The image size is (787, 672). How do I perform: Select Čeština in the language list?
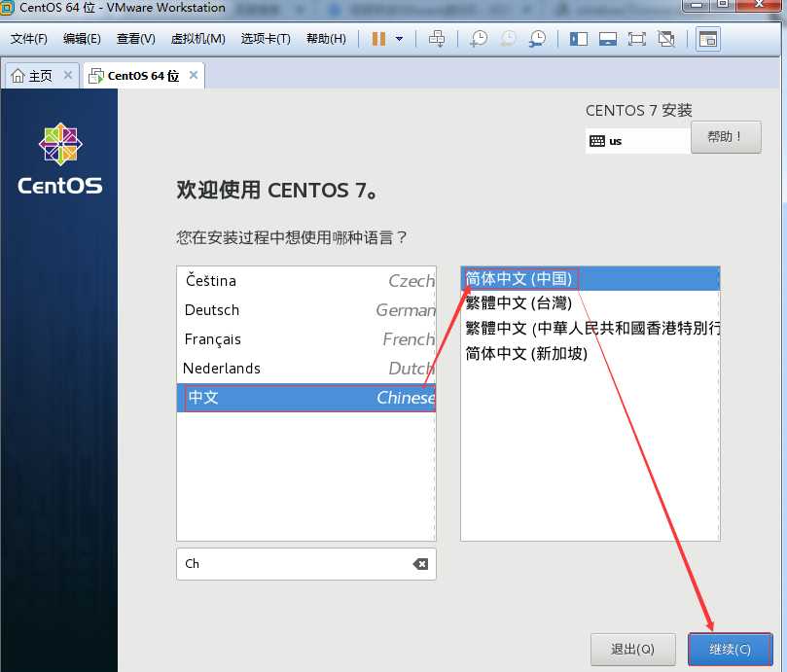pyautogui.click(x=306, y=280)
